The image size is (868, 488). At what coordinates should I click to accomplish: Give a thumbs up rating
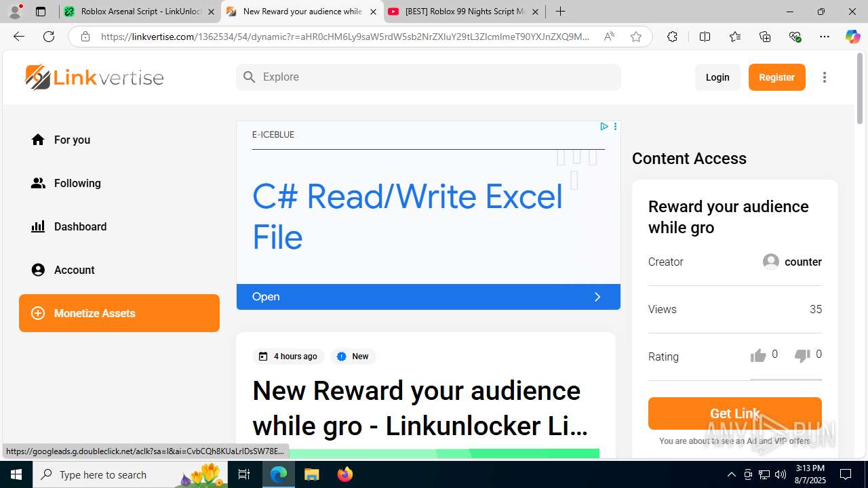pyautogui.click(x=758, y=356)
